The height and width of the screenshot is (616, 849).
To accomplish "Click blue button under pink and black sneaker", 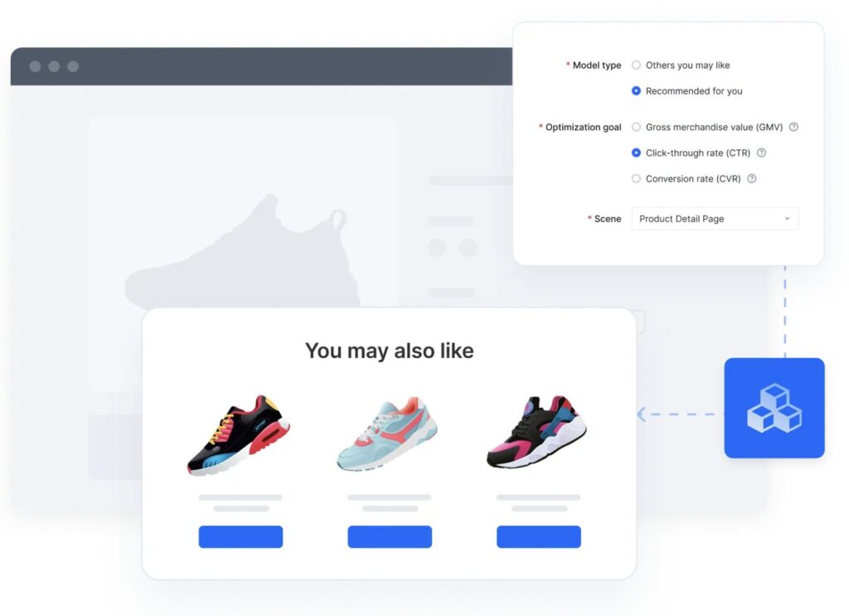I will [539, 536].
